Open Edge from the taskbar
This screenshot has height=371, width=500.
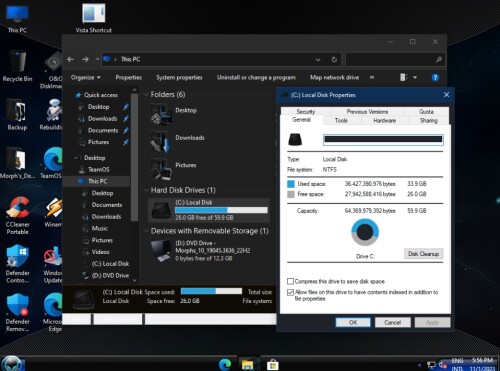click(225, 364)
